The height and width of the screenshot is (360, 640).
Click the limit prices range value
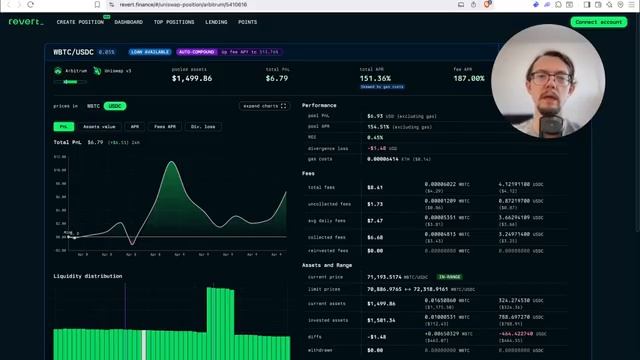click(x=407, y=289)
